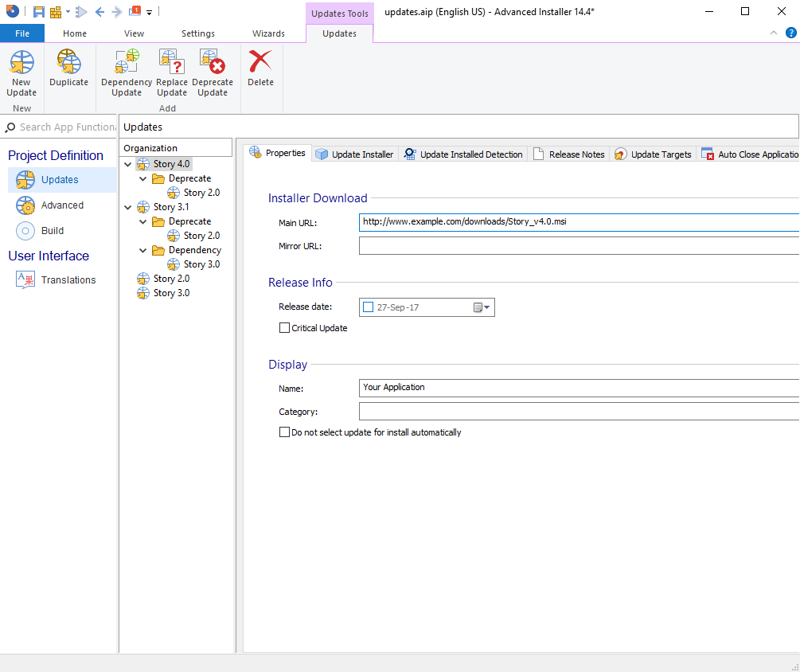Check the Critical Update box
The height and width of the screenshot is (672, 800).
point(284,327)
